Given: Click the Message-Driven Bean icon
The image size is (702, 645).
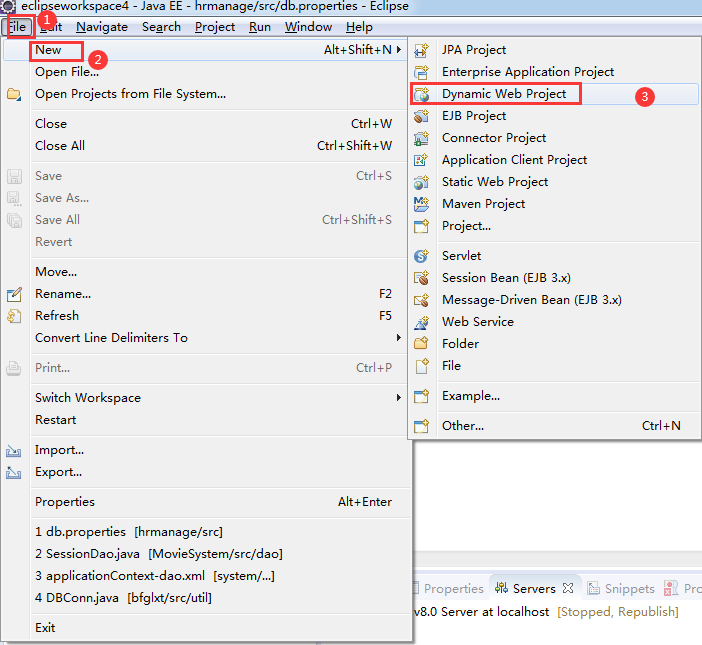Looking at the screenshot, I should (x=421, y=300).
